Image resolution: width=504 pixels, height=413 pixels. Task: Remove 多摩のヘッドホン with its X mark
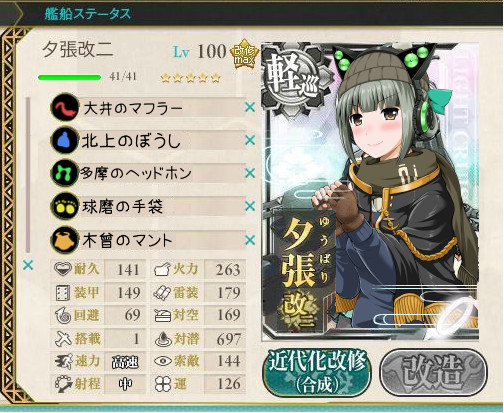click(250, 173)
